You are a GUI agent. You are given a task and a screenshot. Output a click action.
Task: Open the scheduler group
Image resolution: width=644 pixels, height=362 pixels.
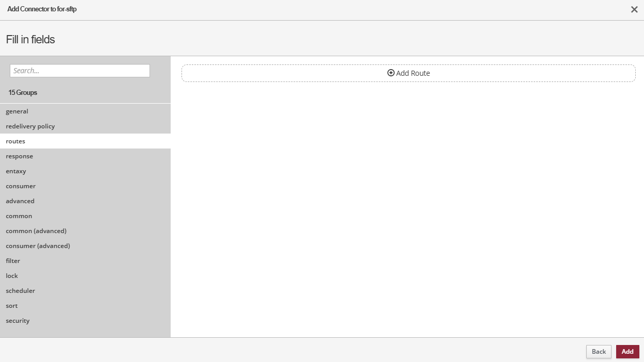(x=21, y=291)
